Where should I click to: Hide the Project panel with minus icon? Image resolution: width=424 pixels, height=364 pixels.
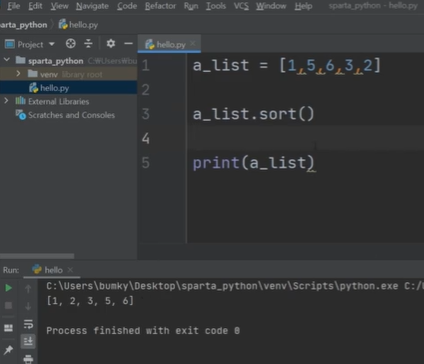(x=128, y=44)
